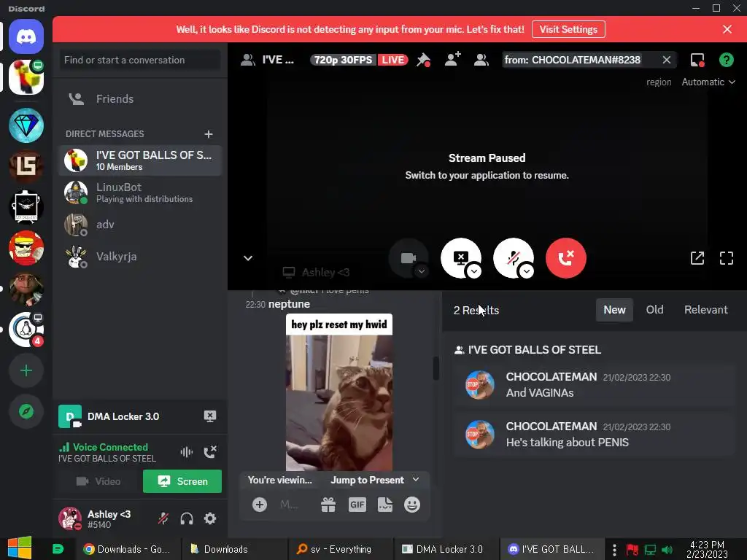Expand Jump to Present chevron
Viewport: 747px width, 560px height.
click(416, 480)
